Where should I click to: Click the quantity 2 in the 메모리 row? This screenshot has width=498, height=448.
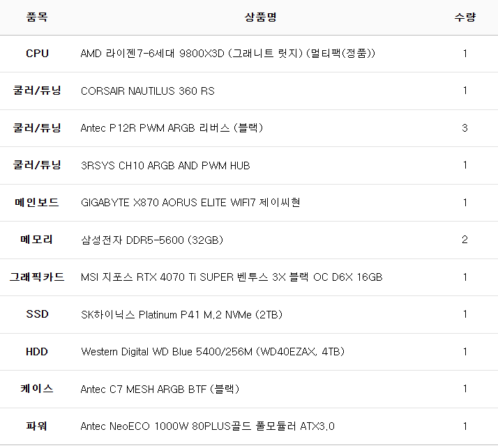pyautogui.click(x=465, y=240)
